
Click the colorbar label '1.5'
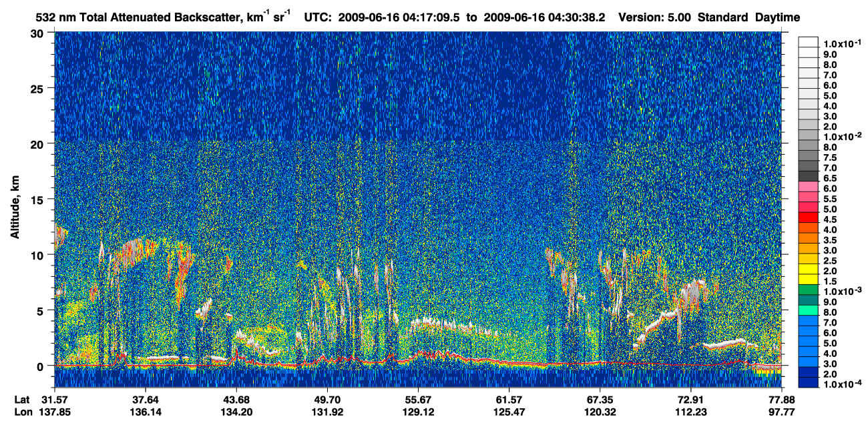[831, 281]
